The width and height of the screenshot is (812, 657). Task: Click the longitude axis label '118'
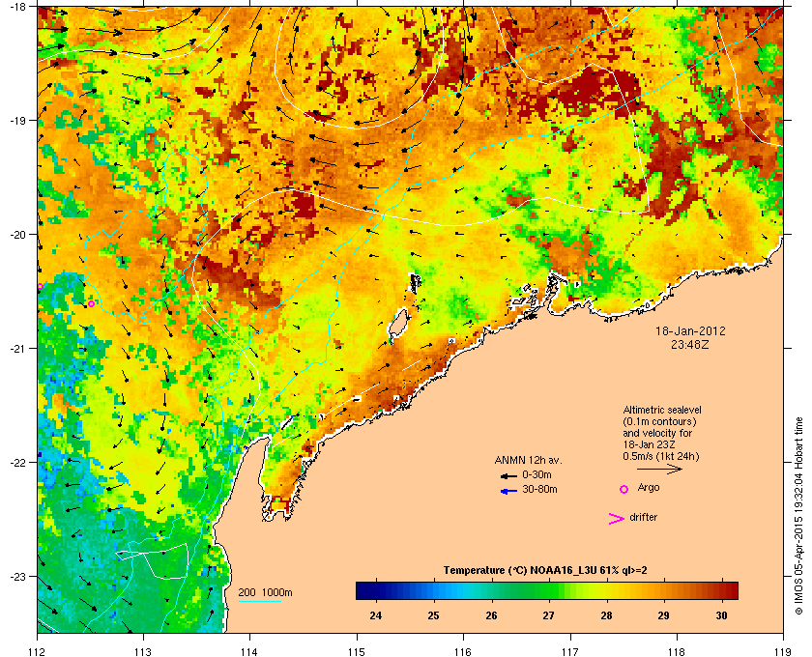[677, 652]
